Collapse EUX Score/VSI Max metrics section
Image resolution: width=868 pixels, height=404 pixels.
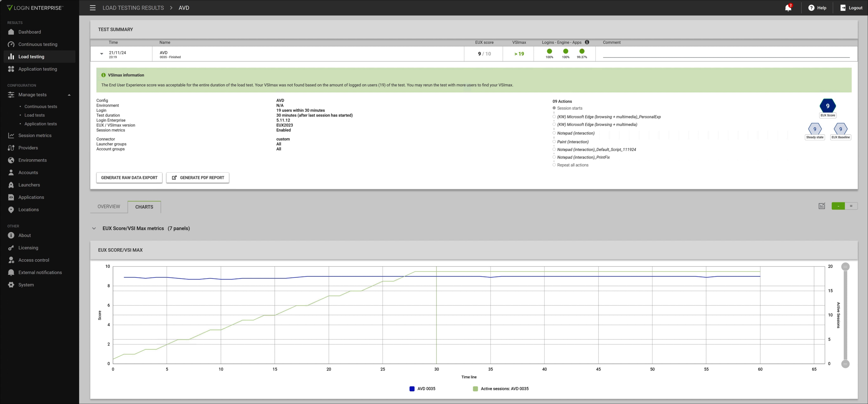coord(94,228)
